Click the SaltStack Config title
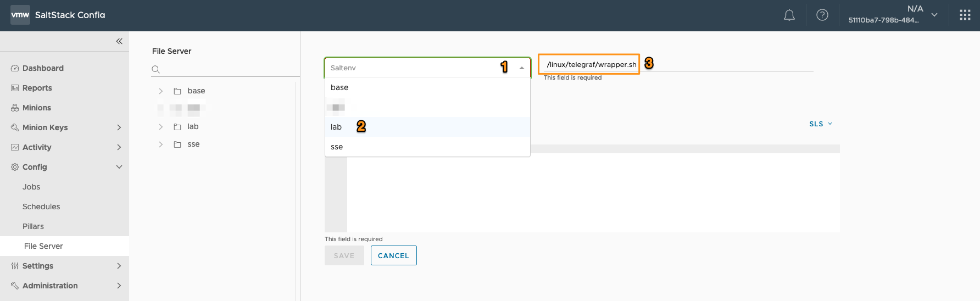The width and height of the screenshot is (980, 301). point(70,15)
